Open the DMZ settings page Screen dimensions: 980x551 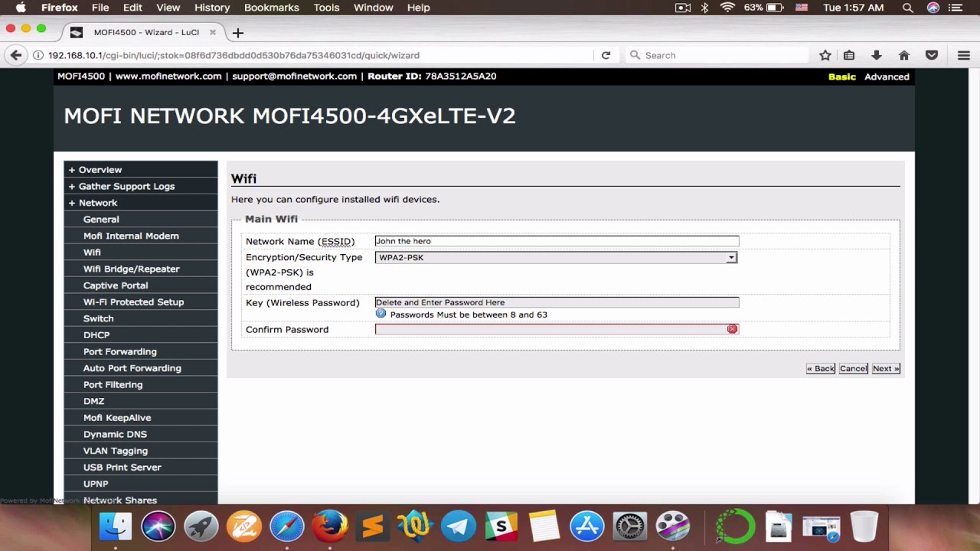tap(93, 401)
